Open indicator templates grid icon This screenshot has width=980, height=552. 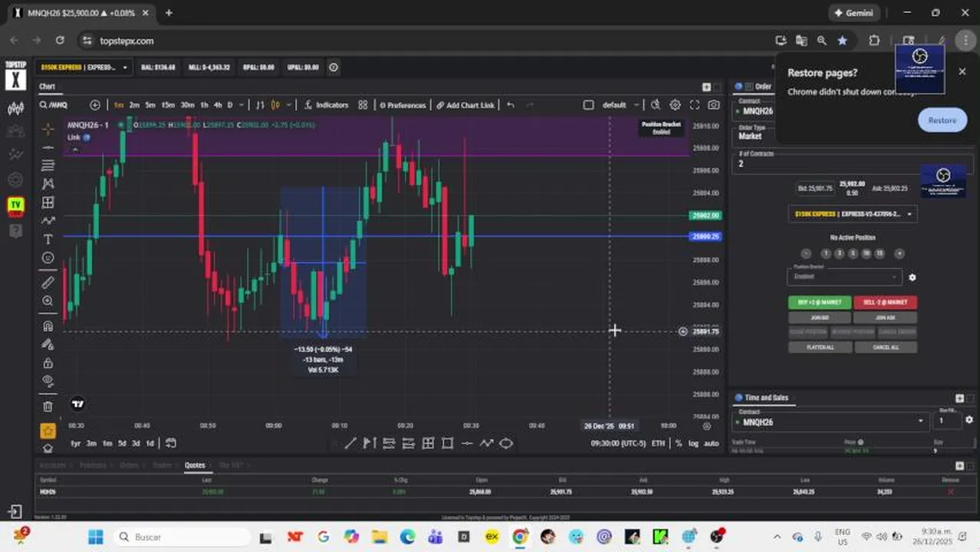click(x=363, y=105)
